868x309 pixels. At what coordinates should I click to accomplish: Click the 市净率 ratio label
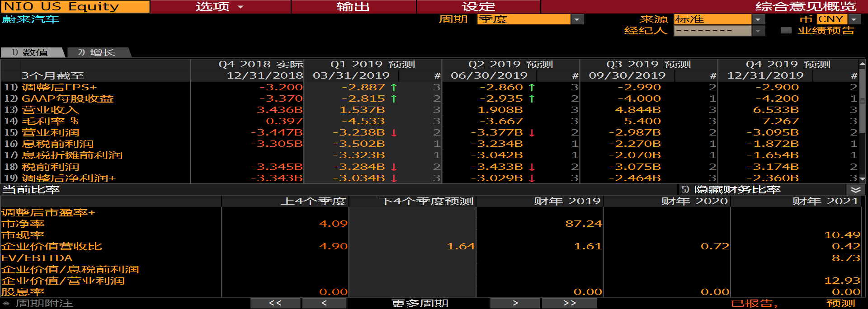pos(23,224)
